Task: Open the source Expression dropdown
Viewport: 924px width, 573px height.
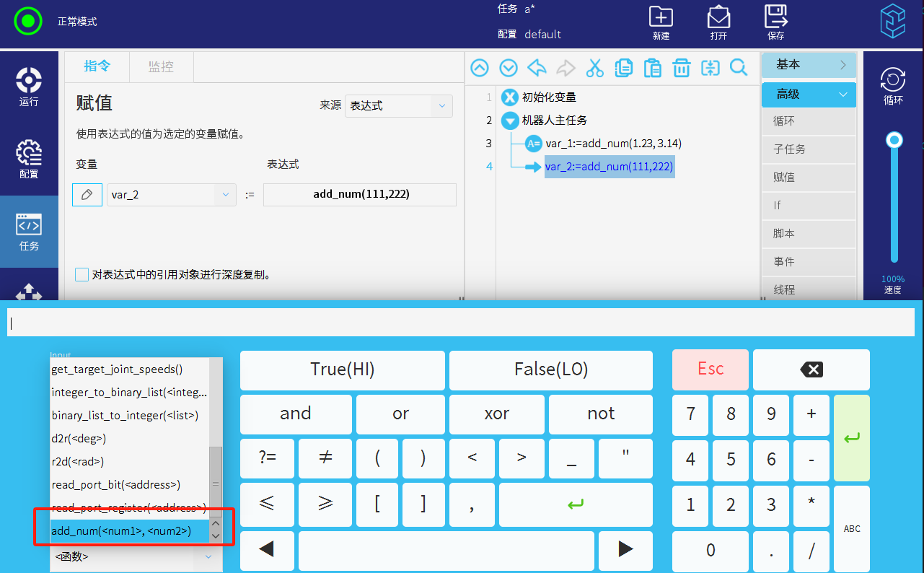Action: [x=398, y=106]
